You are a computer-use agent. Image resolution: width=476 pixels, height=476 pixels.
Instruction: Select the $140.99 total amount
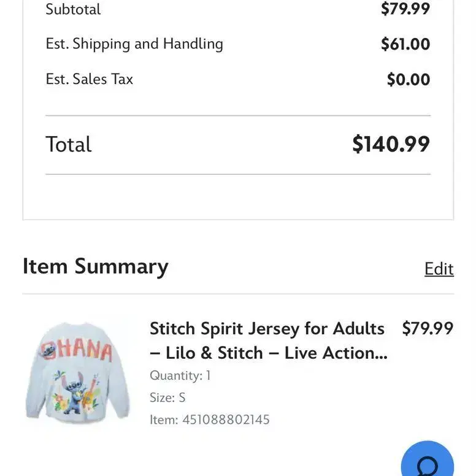click(391, 144)
